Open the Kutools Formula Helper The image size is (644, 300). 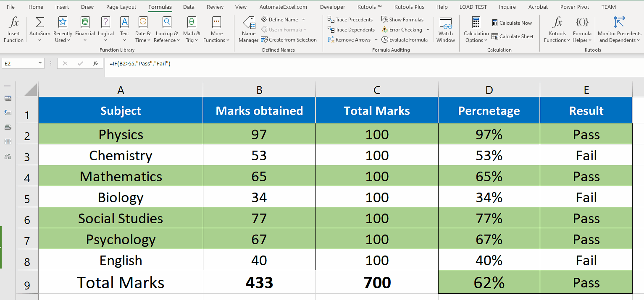point(582,29)
